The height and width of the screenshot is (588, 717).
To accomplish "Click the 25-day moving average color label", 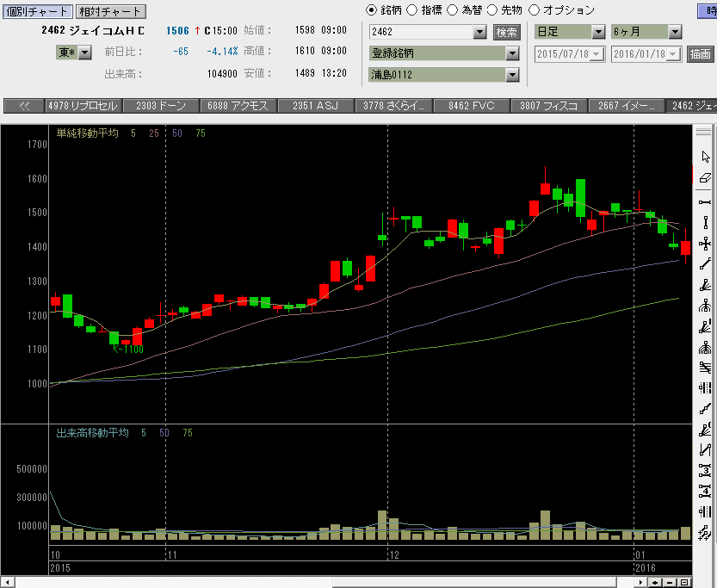I will pyautogui.click(x=154, y=133).
